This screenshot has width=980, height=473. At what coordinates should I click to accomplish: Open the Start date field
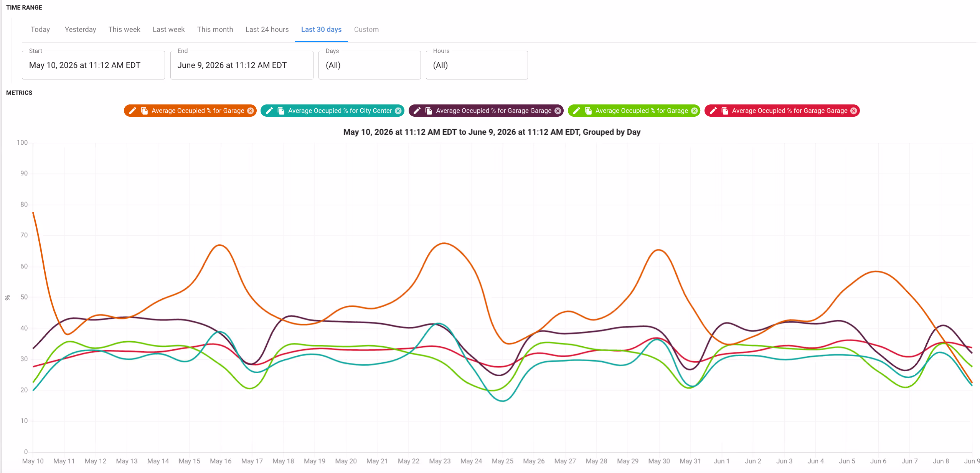(x=93, y=65)
